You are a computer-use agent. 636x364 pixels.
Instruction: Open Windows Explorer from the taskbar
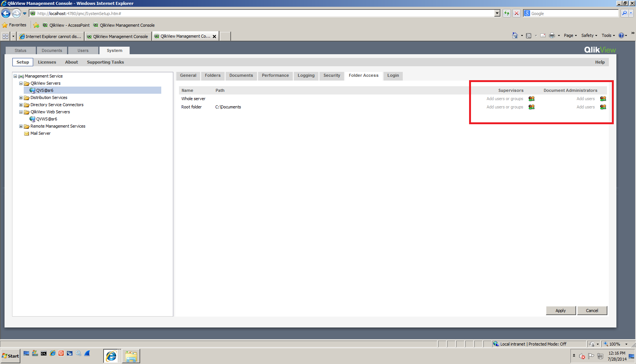pyautogui.click(x=131, y=356)
